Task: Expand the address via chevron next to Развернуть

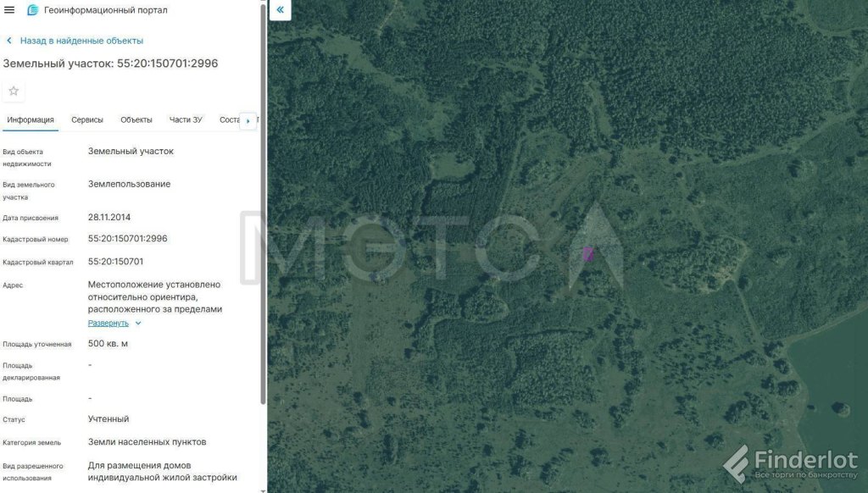Action: (138, 324)
